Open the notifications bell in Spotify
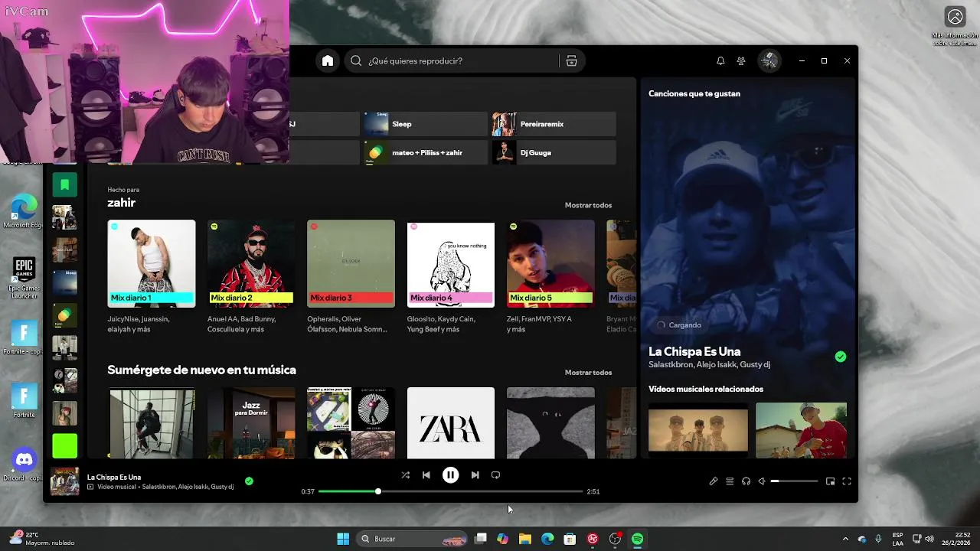The height and width of the screenshot is (551, 980). pos(720,61)
